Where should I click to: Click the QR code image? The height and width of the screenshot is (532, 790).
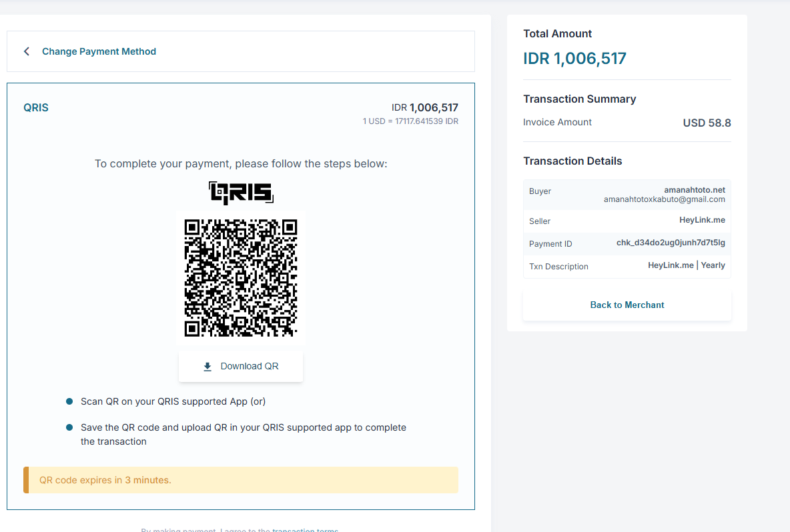tap(241, 277)
